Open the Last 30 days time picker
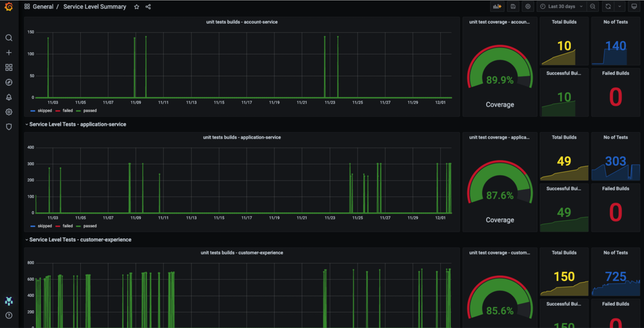Viewport: 644px width, 328px height. [x=562, y=6]
